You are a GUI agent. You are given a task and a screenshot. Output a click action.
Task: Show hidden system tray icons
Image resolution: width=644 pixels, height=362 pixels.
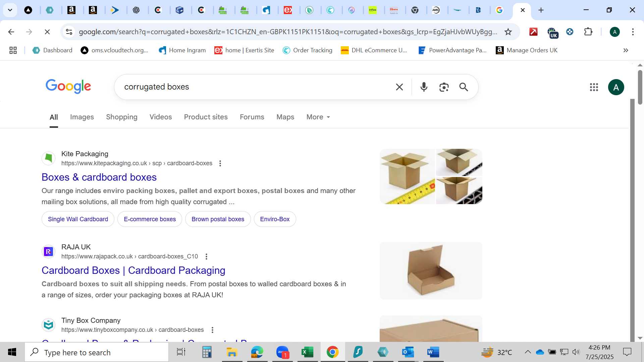pos(528,352)
